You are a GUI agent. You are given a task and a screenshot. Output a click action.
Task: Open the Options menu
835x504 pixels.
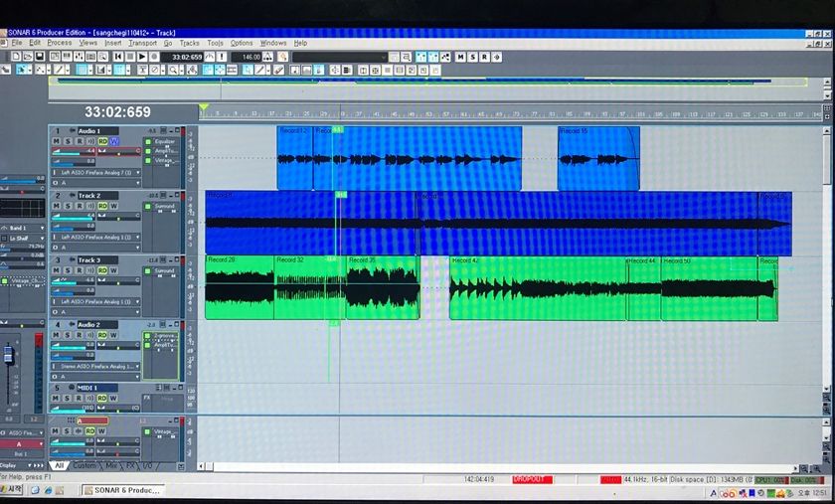pos(242,43)
